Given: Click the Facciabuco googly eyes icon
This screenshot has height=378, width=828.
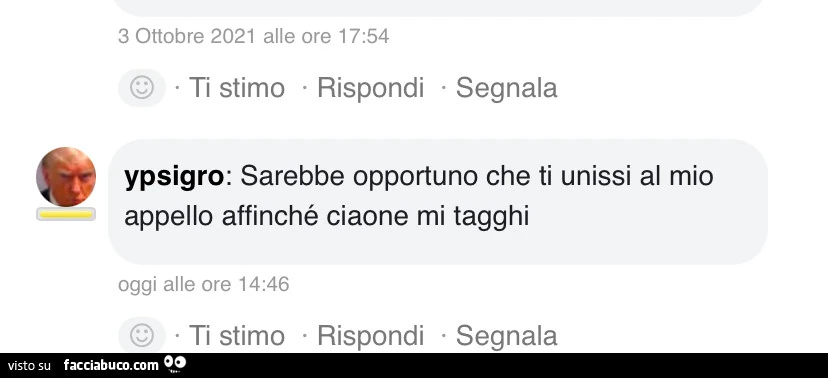Looking at the screenshot, I should click(175, 363).
